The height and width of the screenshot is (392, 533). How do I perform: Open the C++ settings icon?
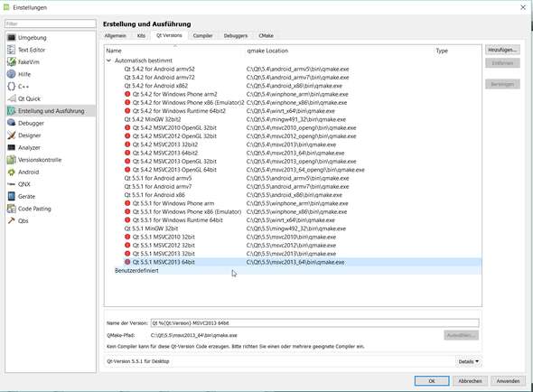point(11,87)
